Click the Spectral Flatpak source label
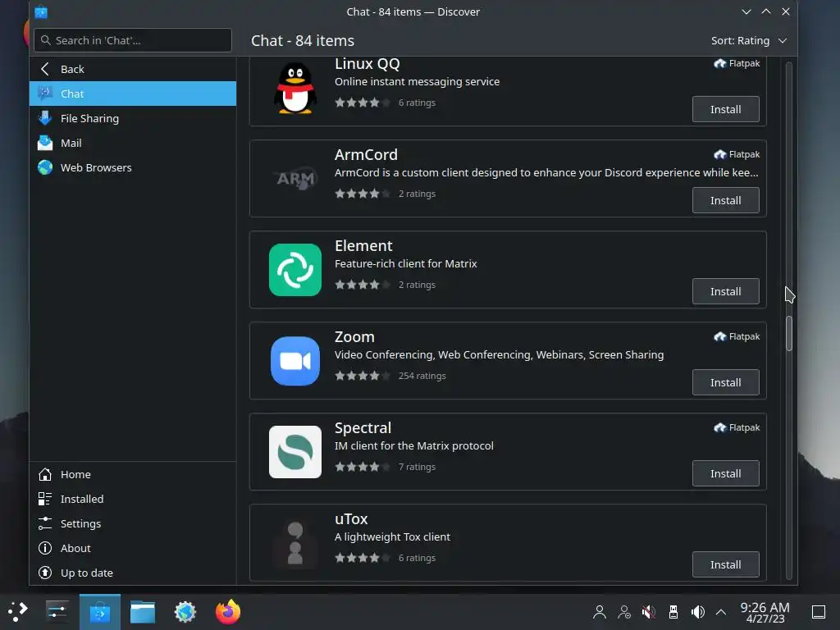 [x=737, y=427]
